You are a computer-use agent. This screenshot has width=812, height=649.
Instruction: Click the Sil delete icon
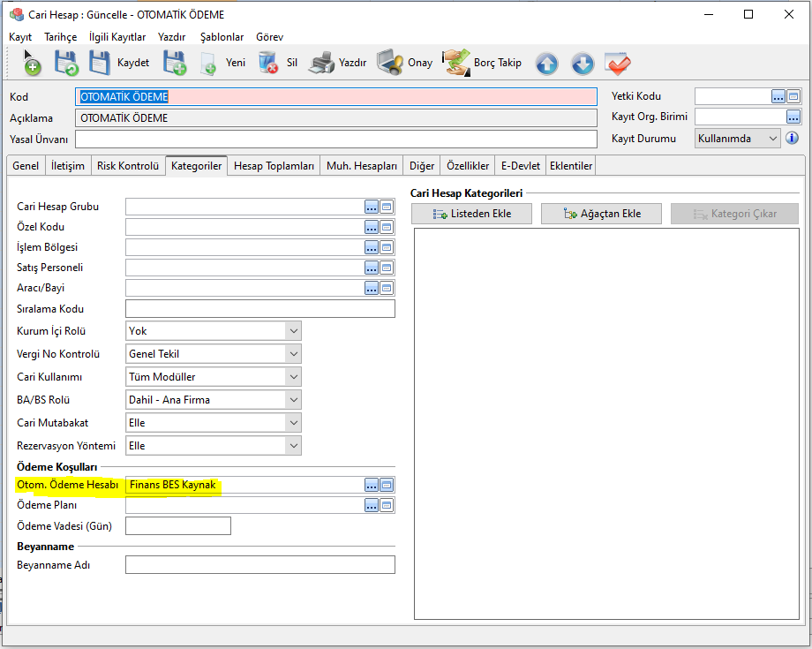click(x=268, y=63)
